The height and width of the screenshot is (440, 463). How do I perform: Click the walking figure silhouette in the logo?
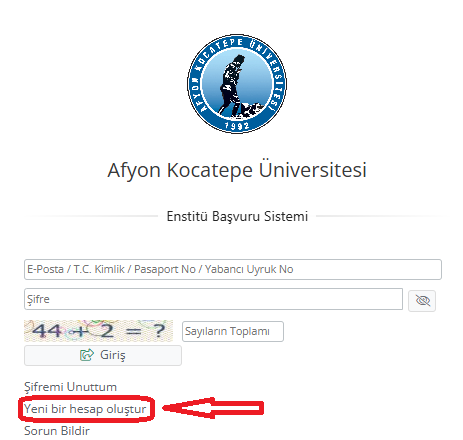pyautogui.click(x=232, y=86)
